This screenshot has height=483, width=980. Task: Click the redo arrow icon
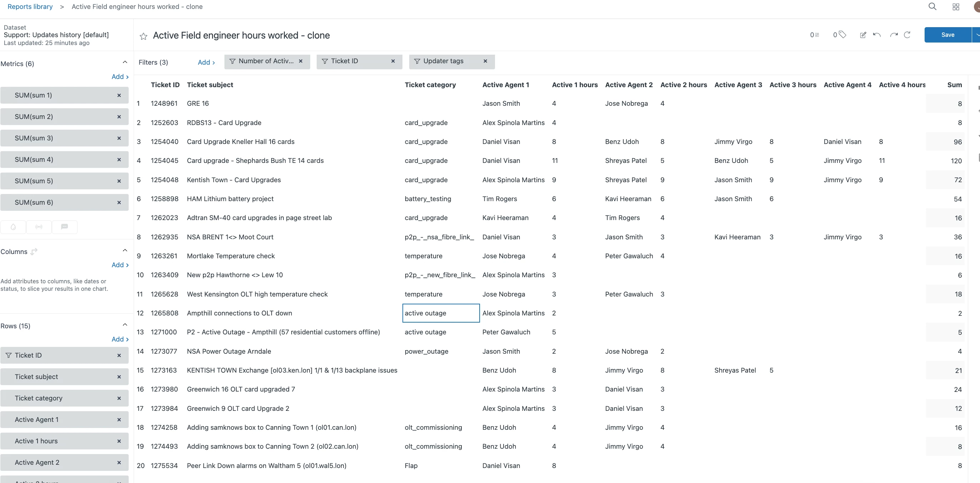pyautogui.click(x=894, y=35)
